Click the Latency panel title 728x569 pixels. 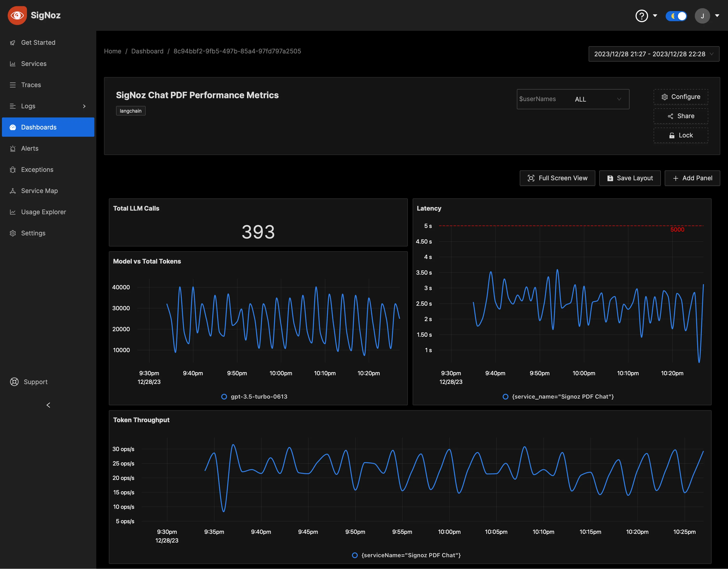coord(429,209)
